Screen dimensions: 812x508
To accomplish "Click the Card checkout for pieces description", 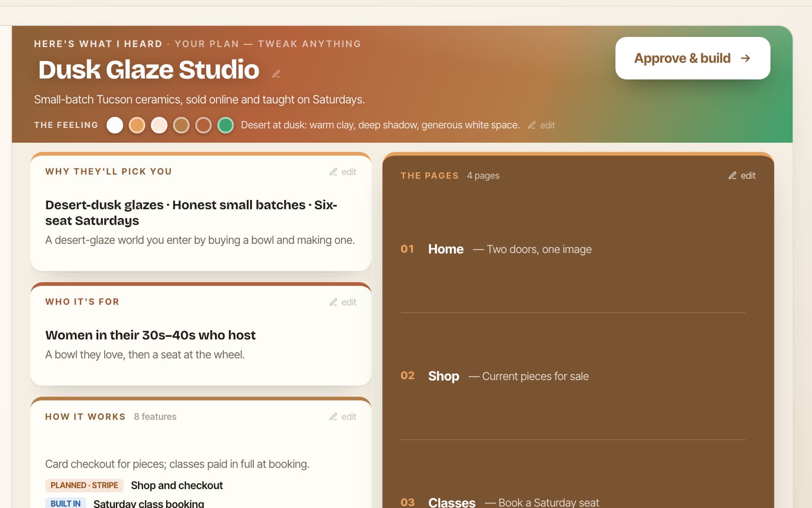I will (x=177, y=464).
